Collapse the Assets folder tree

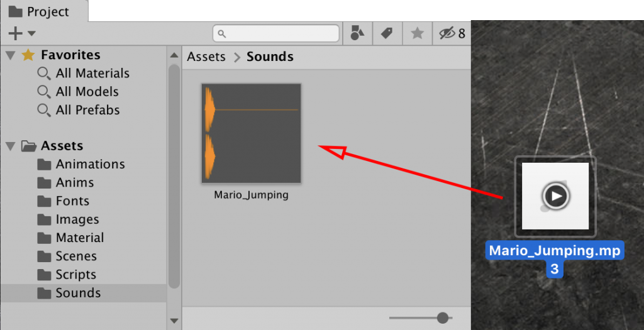[x=11, y=146]
